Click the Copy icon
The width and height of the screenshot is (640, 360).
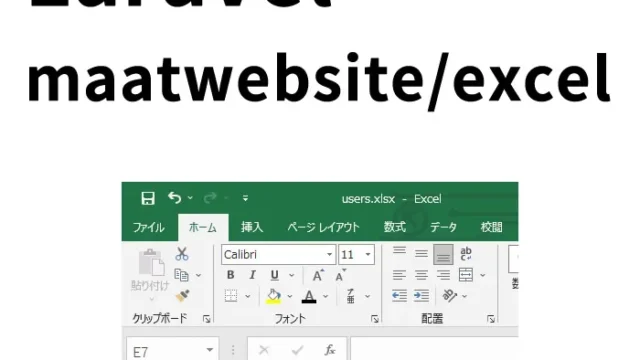pyautogui.click(x=181, y=275)
